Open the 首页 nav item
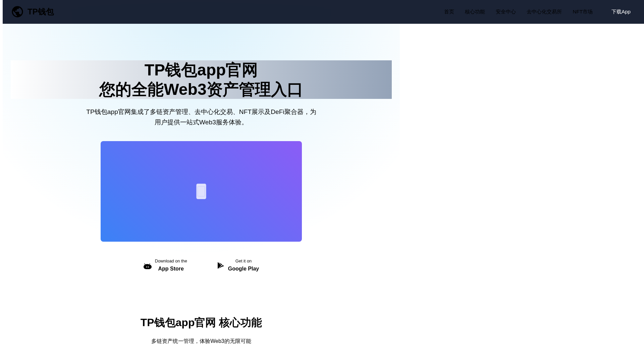Viewport: 644px width, 362px height. tap(449, 12)
